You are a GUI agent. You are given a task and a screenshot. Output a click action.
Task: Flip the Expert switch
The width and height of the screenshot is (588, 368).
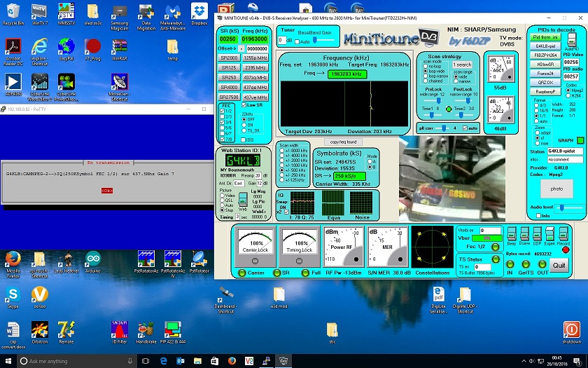point(549,234)
